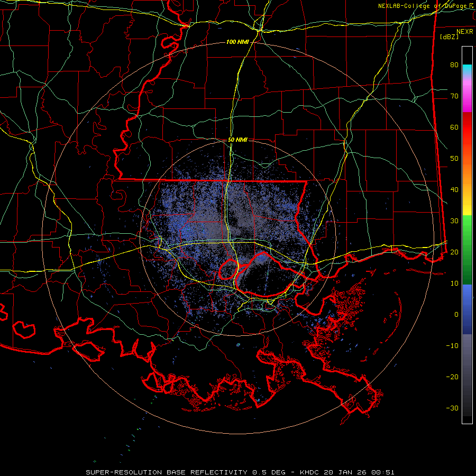Image resolution: width=476 pixels, height=476 pixels.
Task: Click the 50 dBZ scale value
Action: coord(454,159)
